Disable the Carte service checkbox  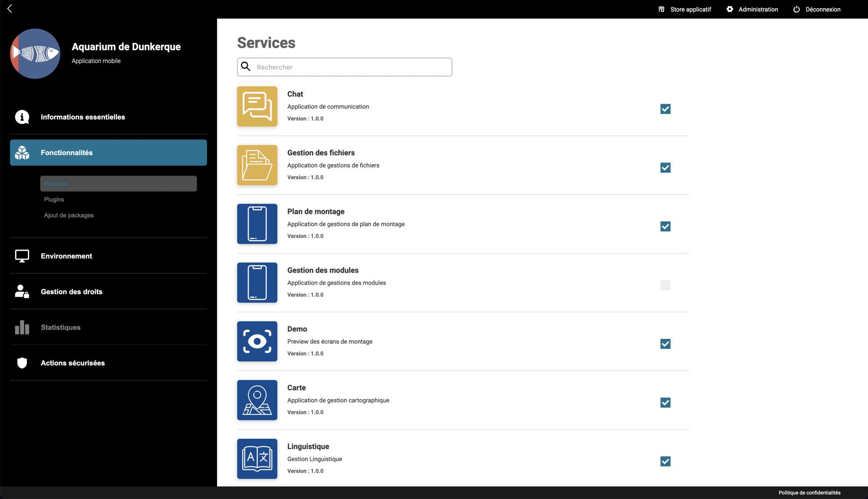pos(665,403)
